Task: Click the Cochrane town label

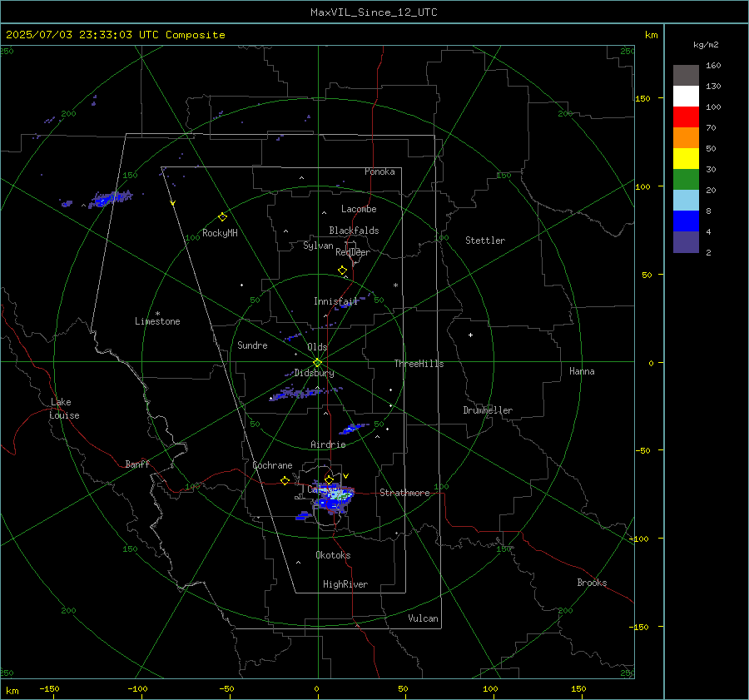Action: [272, 465]
